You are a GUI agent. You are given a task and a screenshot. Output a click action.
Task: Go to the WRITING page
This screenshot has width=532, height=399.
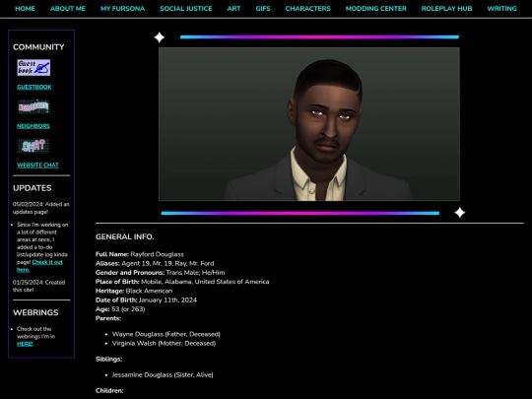tap(501, 9)
